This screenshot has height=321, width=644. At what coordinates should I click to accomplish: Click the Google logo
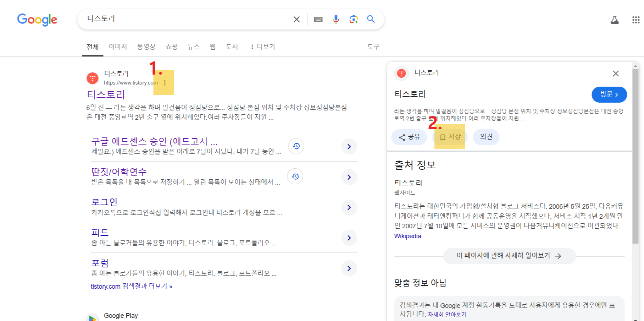coord(37,20)
